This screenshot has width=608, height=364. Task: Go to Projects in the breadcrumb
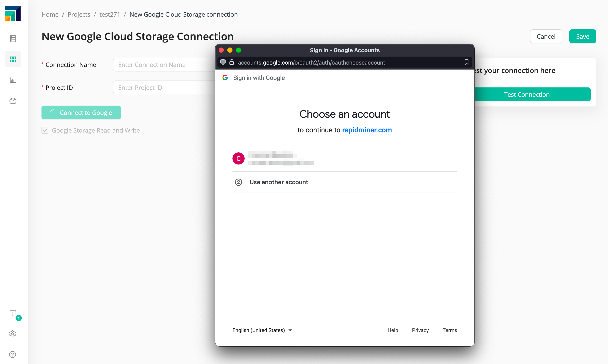coord(79,14)
